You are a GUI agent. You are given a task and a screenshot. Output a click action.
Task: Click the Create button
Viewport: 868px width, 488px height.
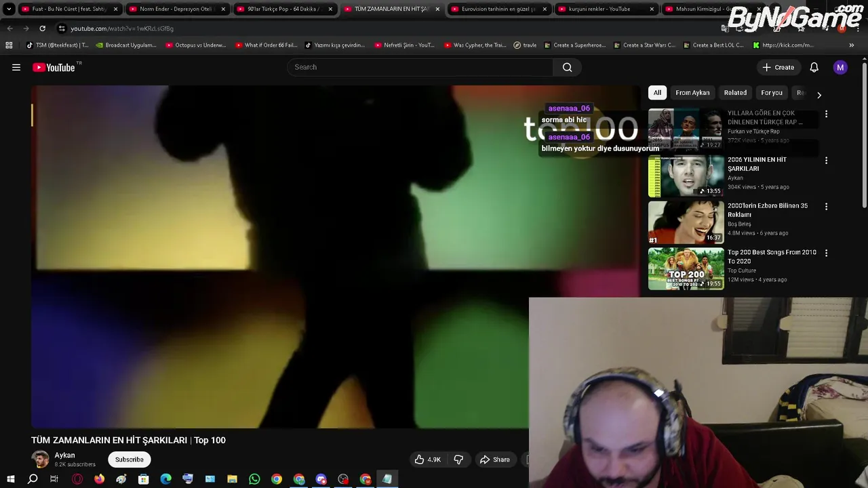pos(778,67)
